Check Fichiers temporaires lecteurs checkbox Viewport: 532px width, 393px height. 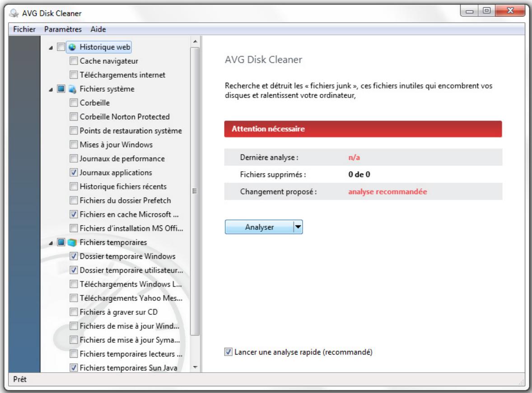click(x=74, y=354)
